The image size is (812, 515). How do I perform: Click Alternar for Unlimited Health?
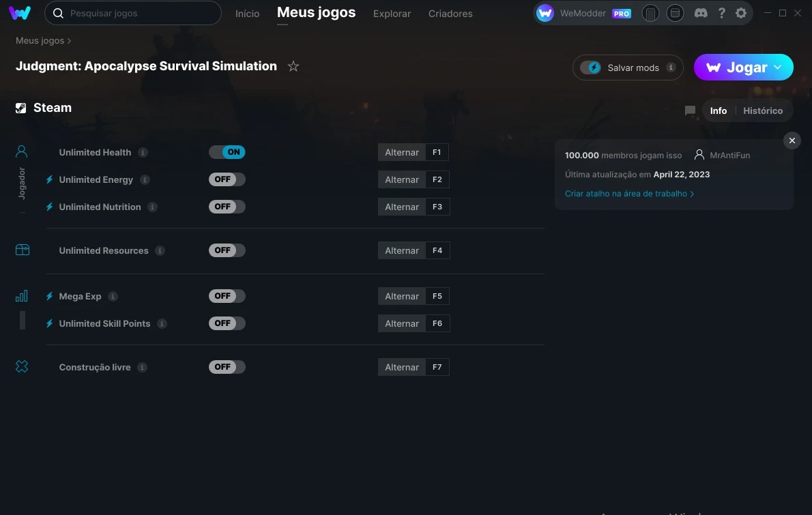point(402,152)
